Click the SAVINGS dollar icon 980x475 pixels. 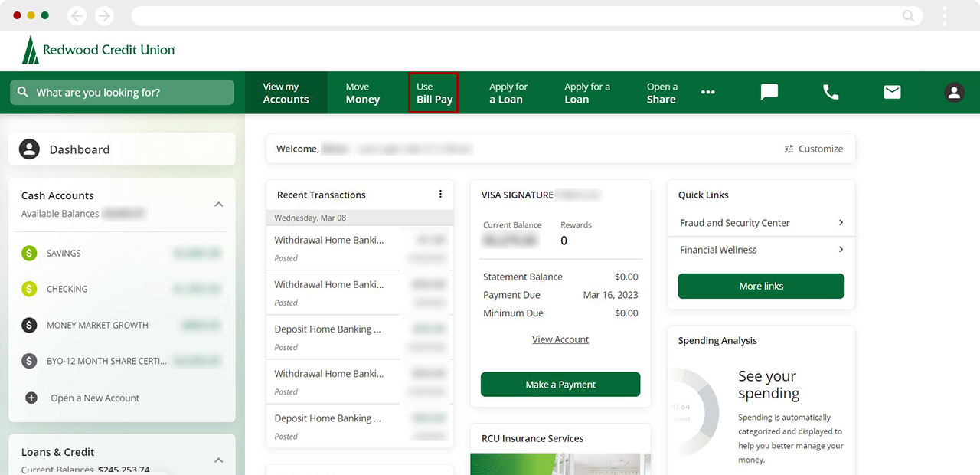pos(29,253)
